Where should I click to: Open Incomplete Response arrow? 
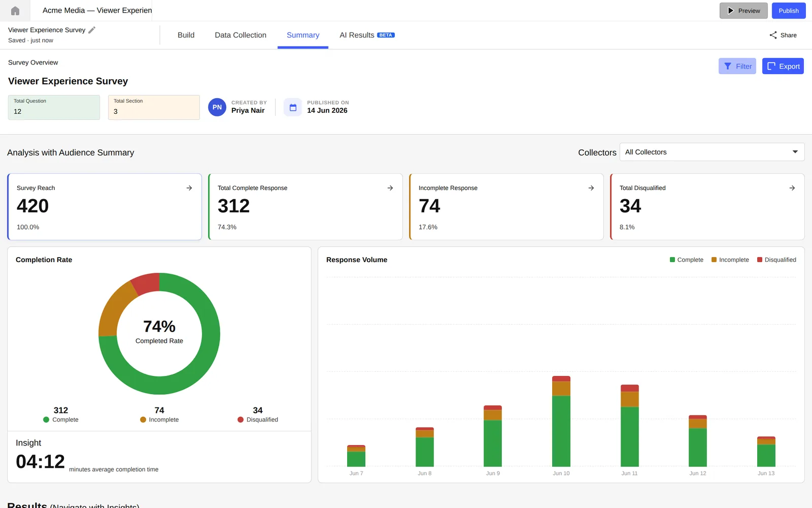click(x=591, y=188)
